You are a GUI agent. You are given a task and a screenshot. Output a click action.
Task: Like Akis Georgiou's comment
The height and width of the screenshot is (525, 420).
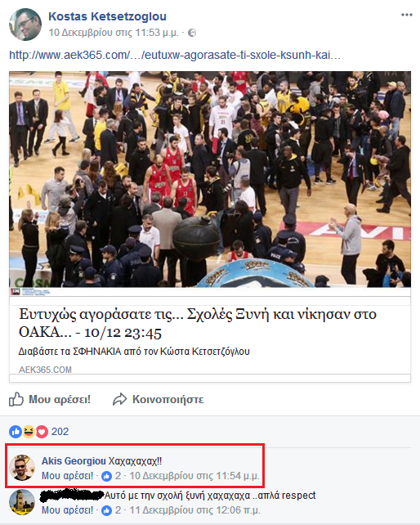point(67,476)
